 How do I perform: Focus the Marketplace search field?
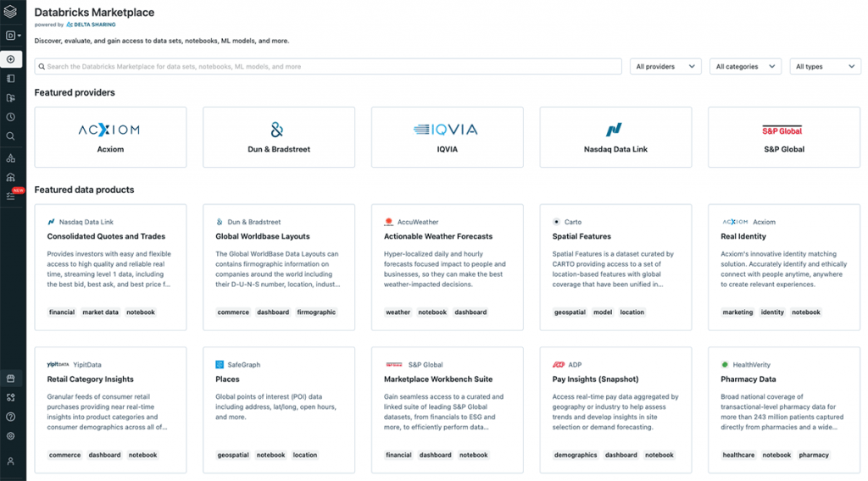click(328, 66)
